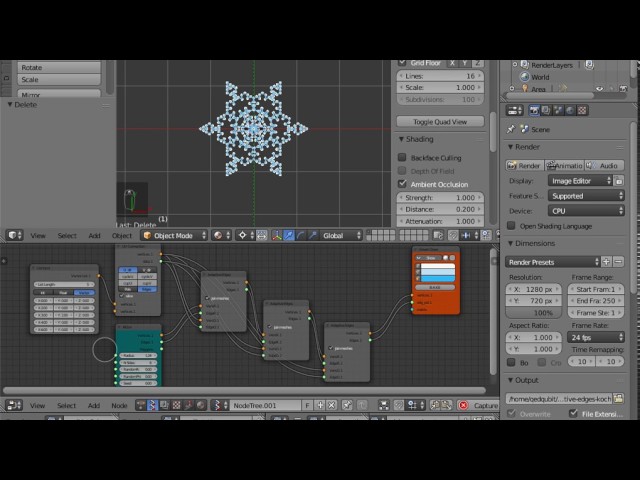The height and width of the screenshot is (480, 640).
Task: Toggle Grid Floor checkbox
Action: 402,63
